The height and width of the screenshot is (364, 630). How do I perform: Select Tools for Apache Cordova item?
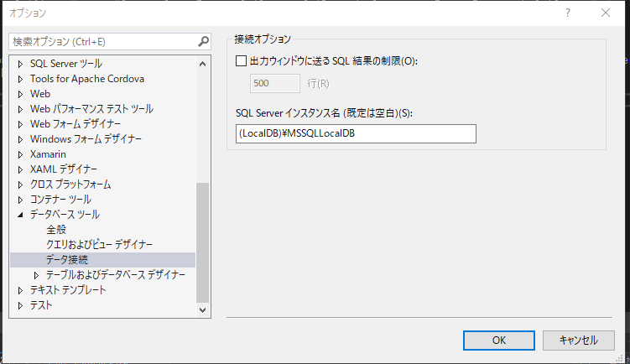(x=87, y=79)
